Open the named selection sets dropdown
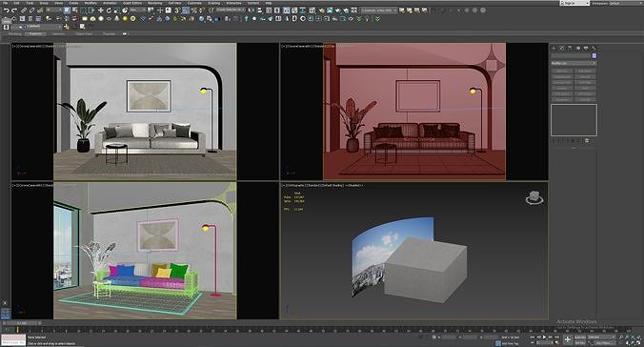The height and width of the screenshot is (347, 644). pos(231,10)
